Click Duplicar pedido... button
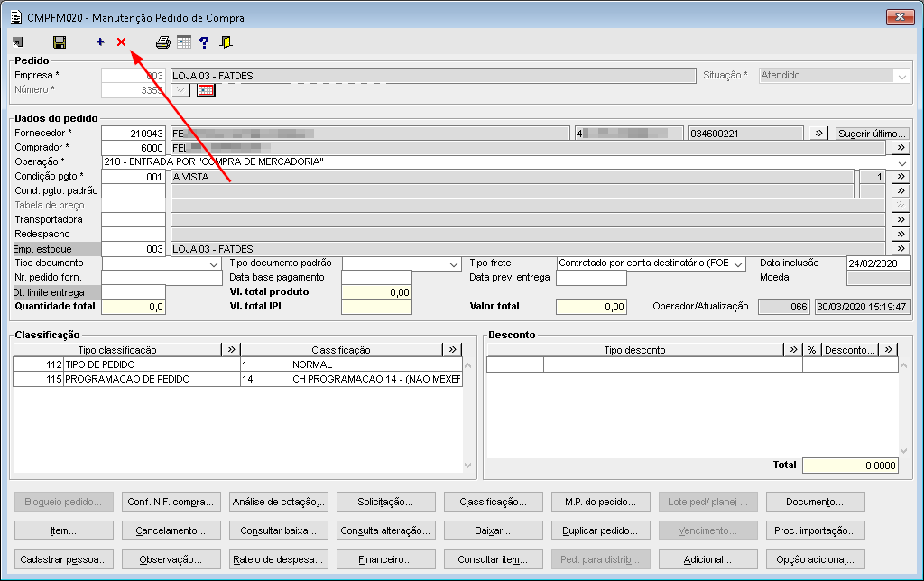Image resolution: width=924 pixels, height=581 pixels. pos(600,530)
